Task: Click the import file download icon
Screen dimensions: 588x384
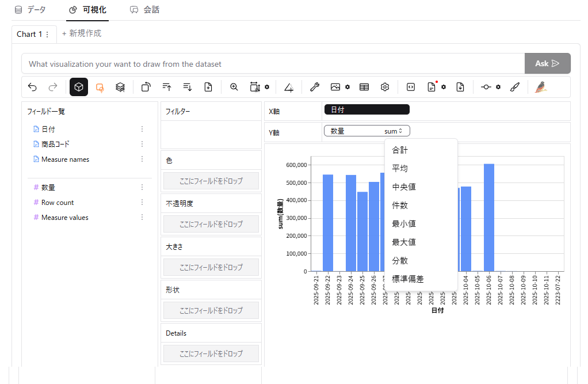Action: pos(460,87)
